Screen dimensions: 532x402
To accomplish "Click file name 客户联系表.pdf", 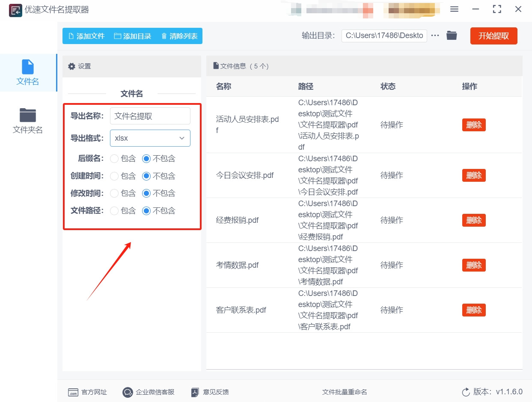I will pos(241,310).
